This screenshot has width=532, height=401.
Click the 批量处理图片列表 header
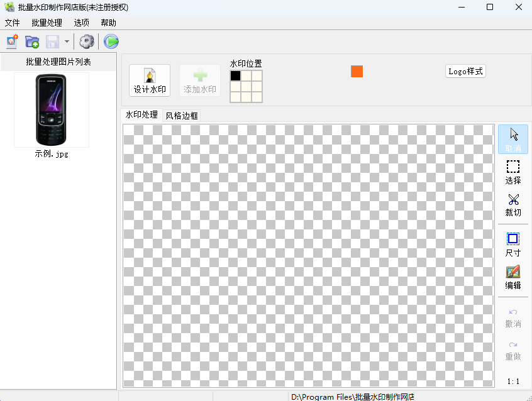click(58, 62)
